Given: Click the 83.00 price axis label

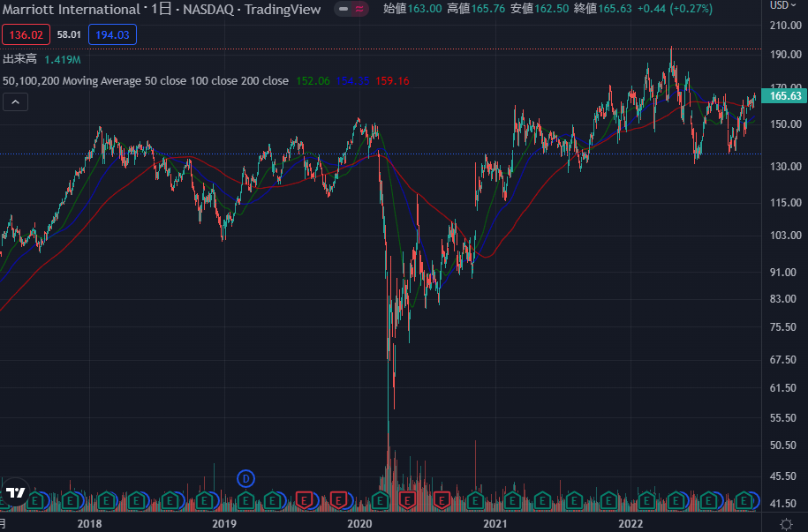Looking at the screenshot, I should 783,299.
